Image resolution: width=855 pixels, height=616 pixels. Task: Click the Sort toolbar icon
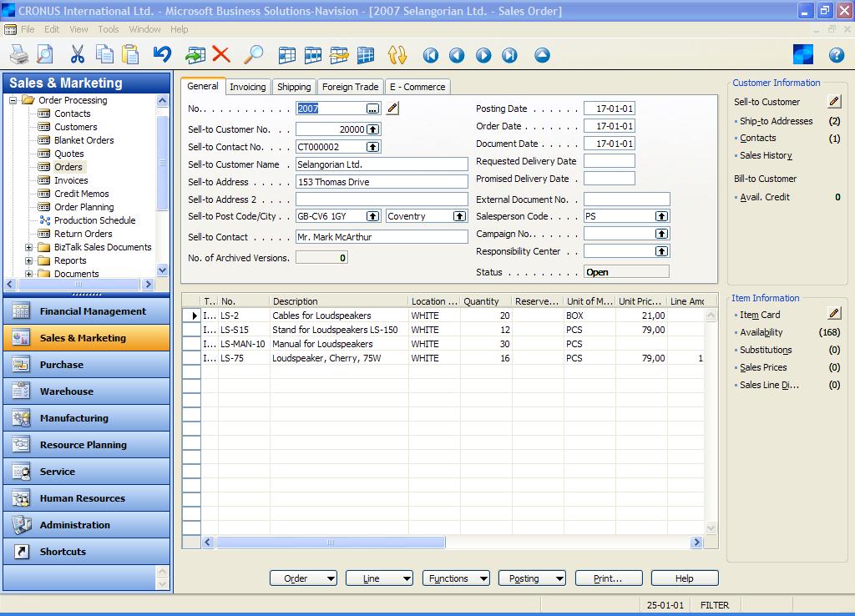click(x=397, y=55)
